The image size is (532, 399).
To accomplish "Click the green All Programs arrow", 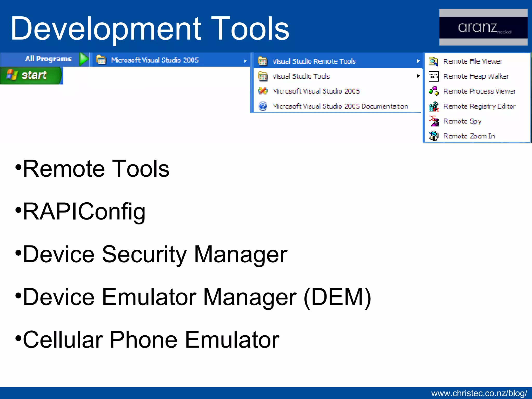I will click(84, 59).
